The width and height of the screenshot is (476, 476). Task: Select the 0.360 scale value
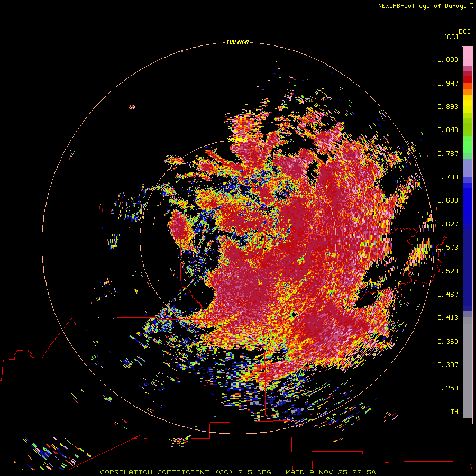(x=448, y=342)
